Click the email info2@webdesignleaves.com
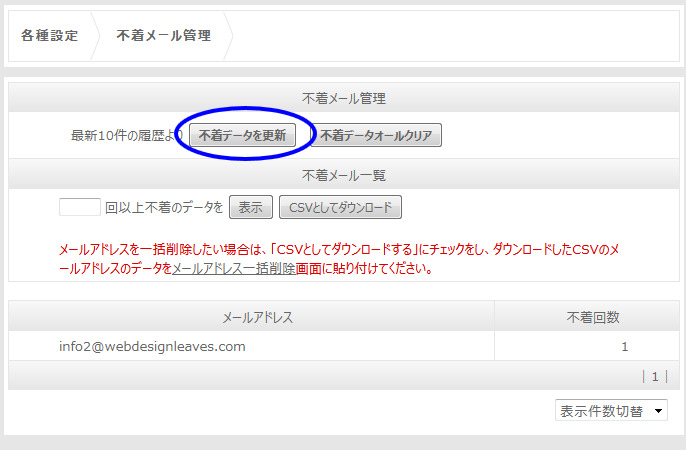Screen dimensions: 686x450 click(x=152, y=346)
